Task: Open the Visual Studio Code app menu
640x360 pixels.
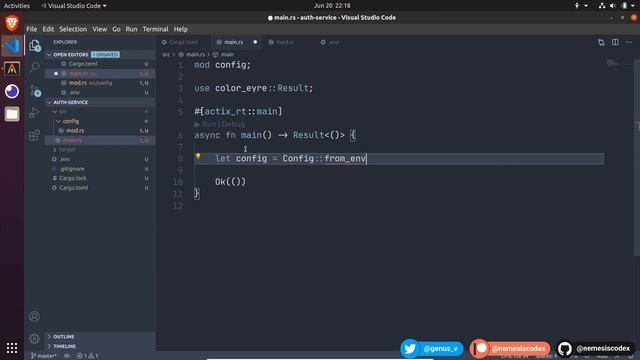Action: 74,6
